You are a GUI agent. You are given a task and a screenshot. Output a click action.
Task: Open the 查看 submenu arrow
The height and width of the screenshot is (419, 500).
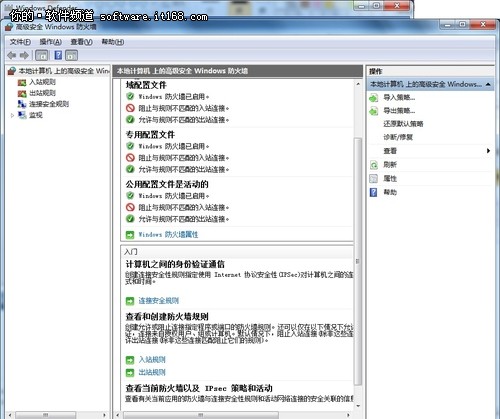click(x=488, y=151)
